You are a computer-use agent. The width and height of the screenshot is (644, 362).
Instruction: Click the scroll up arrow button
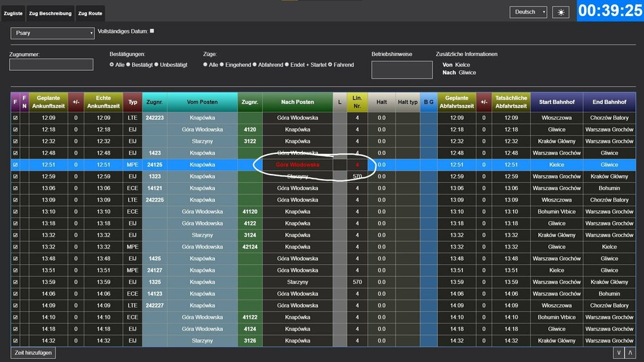[630, 353]
